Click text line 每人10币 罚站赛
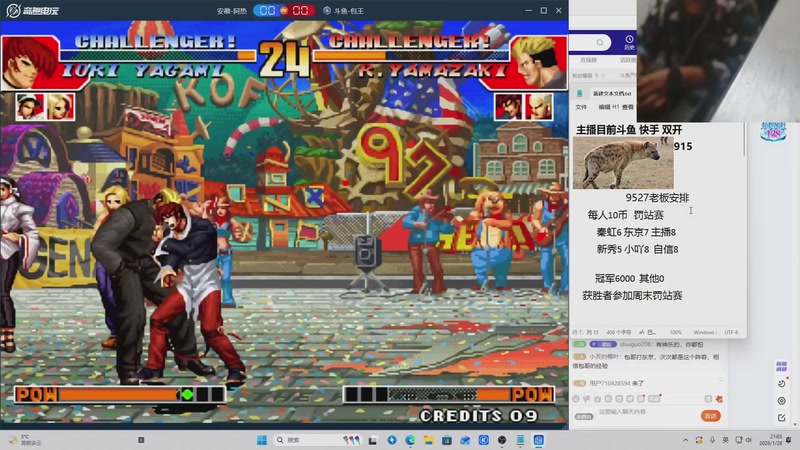This screenshot has width=800, height=450. pyautogui.click(x=626, y=215)
